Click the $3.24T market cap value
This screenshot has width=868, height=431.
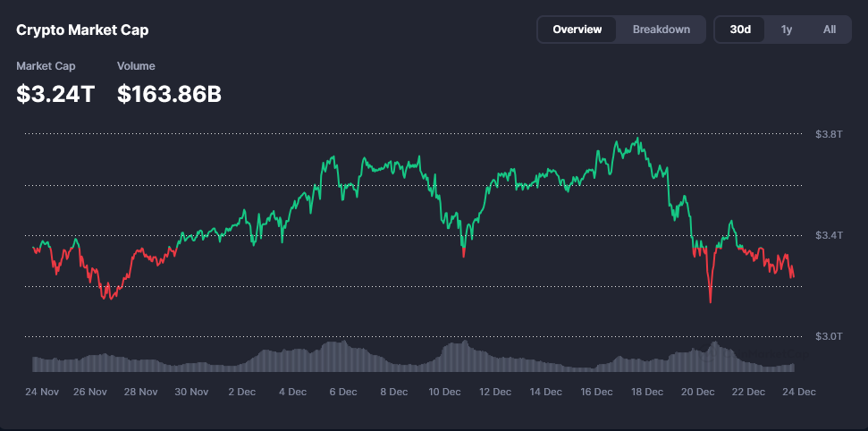pyautogui.click(x=55, y=94)
